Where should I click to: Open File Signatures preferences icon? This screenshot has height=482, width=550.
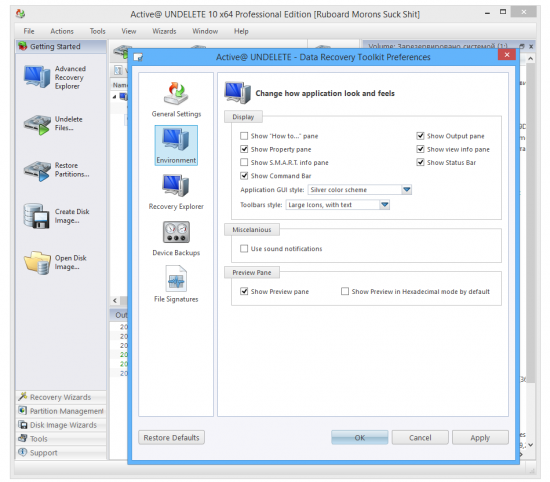click(176, 279)
